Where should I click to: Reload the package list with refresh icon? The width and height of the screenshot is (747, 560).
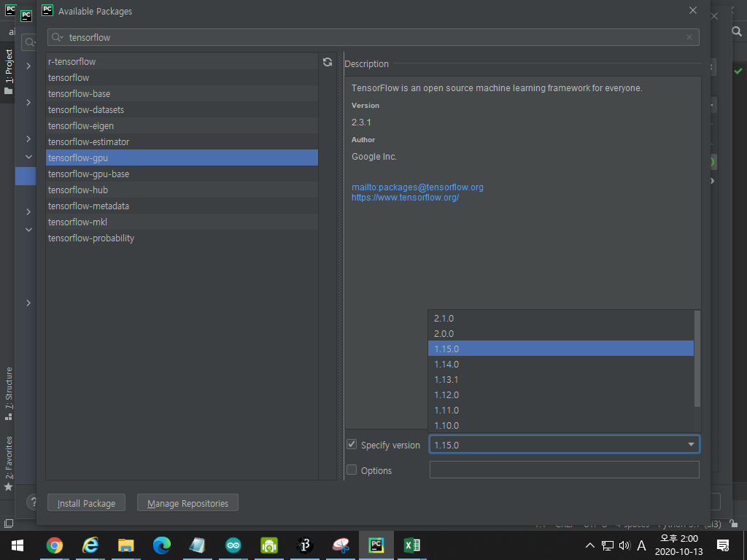[x=328, y=62]
